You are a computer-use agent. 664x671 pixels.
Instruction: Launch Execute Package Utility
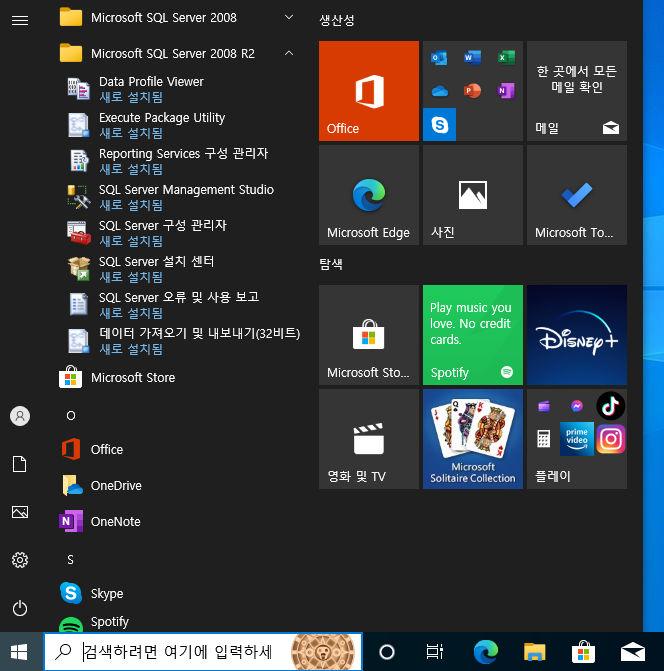(177, 125)
